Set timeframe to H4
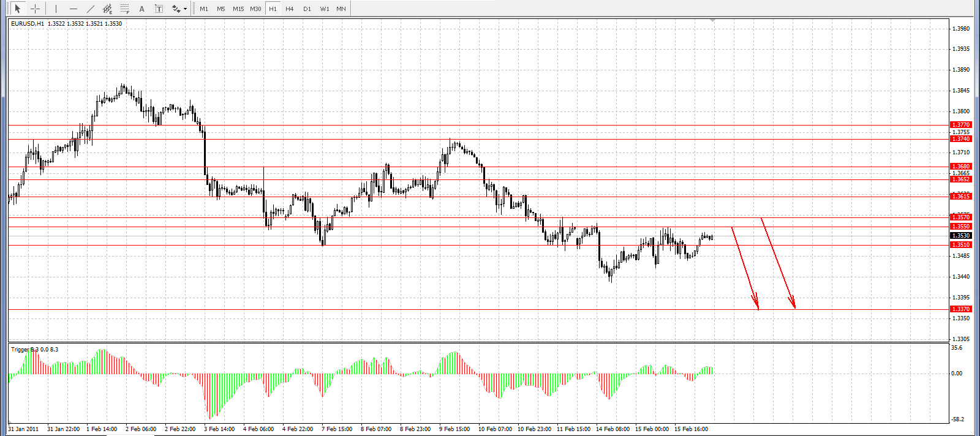980x436 pixels. [x=290, y=9]
